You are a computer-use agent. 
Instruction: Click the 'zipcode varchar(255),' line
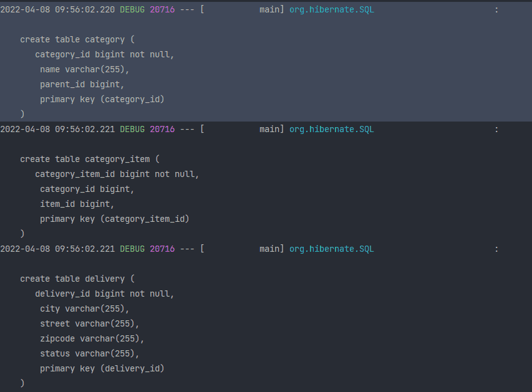pos(92,339)
